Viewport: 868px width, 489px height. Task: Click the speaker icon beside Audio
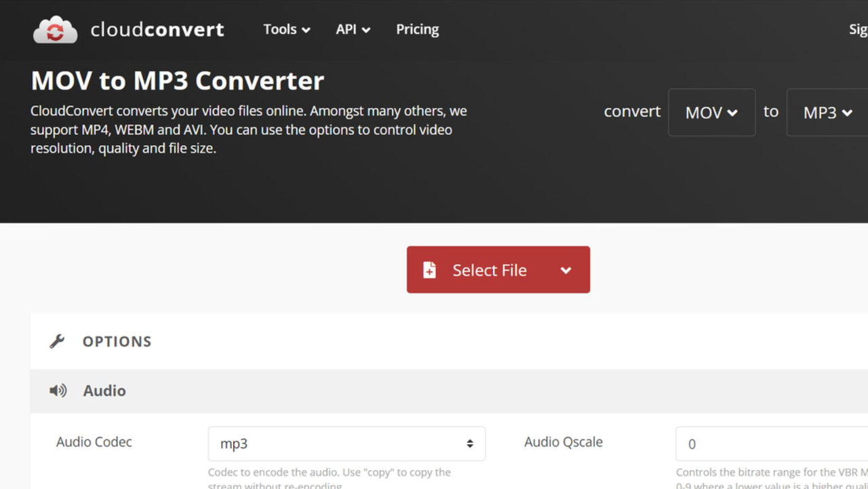(x=59, y=391)
